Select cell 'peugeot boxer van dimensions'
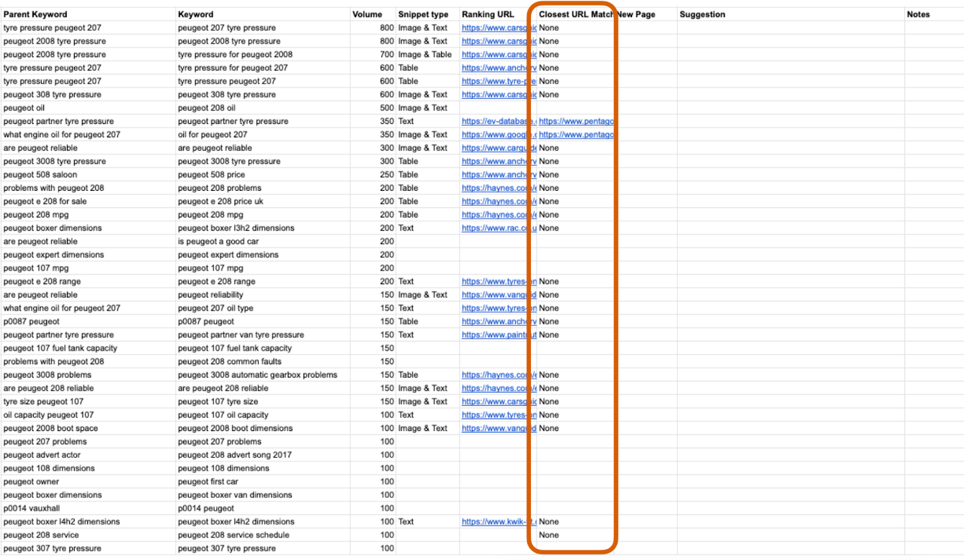The width and height of the screenshot is (964, 560). [x=235, y=495]
